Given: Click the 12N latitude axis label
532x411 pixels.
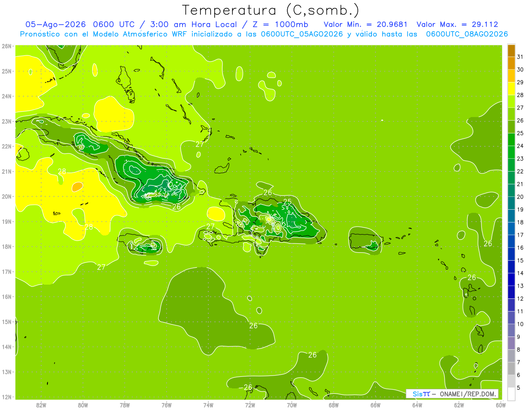Looking at the screenshot, I should (x=6, y=397).
